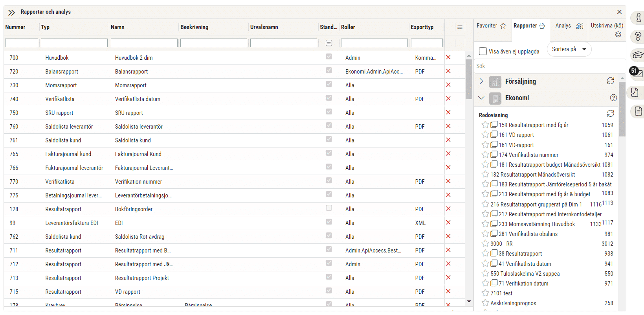The height and width of the screenshot is (315, 644).
Task: Open the document signature sidebar icon
Action: click(635, 92)
